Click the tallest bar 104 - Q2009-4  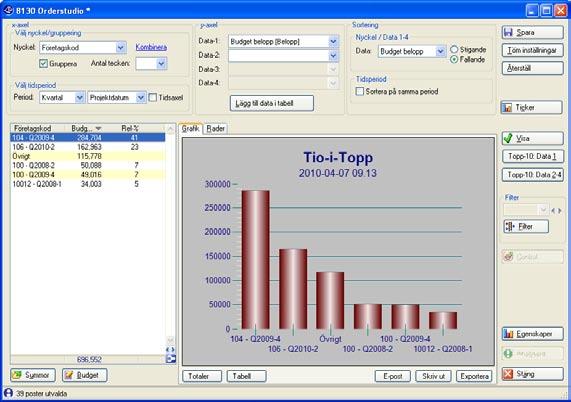coord(256,260)
